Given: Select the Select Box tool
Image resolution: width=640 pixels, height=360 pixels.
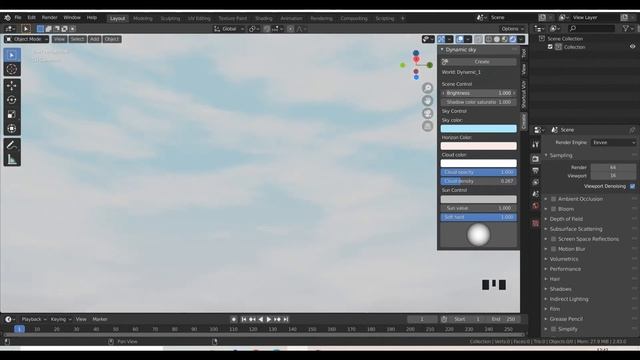Looking at the screenshot, I should click(x=12, y=55).
